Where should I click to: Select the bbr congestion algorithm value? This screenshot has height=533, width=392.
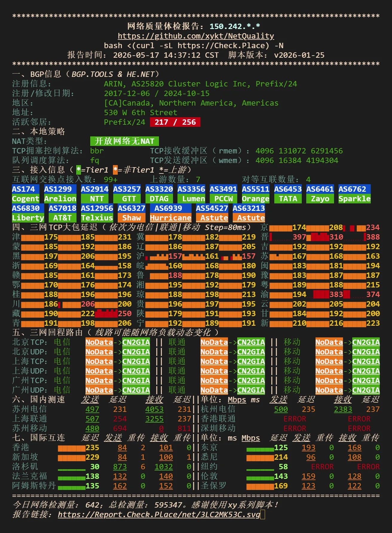[x=97, y=151]
